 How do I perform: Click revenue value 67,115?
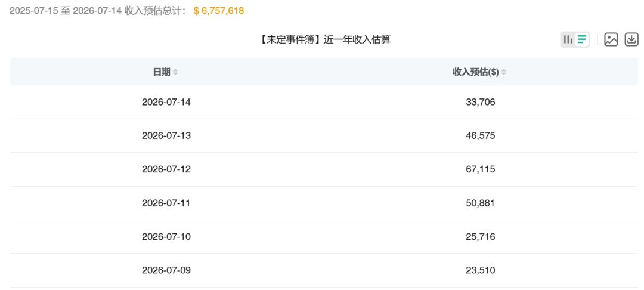[x=481, y=169]
